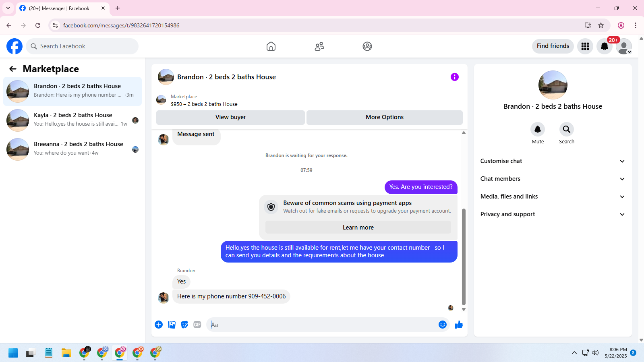Image resolution: width=644 pixels, height=362 pixels.
Task: Click the View buyer button
Action: (x=230, y=117)
